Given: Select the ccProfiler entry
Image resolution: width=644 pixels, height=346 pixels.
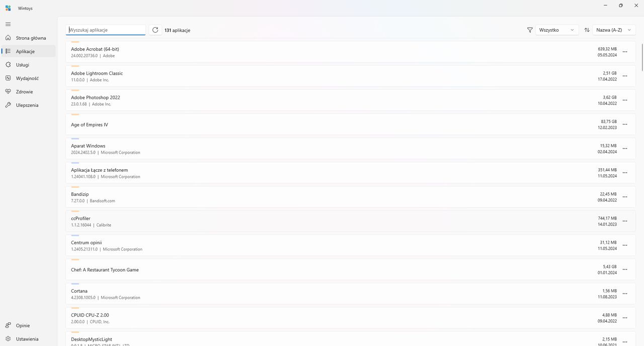Looking at the screenshot, I should 351,221.
